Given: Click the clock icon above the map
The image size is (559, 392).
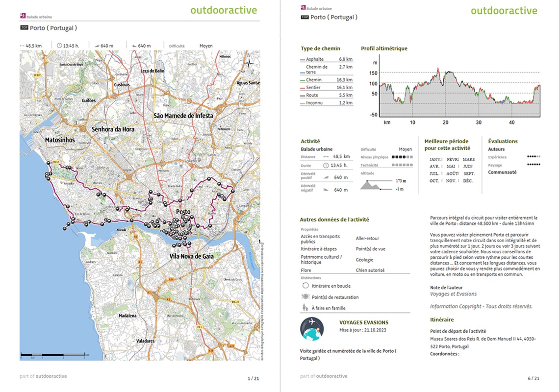Looking at the screenshot, I should pos(59,46).
